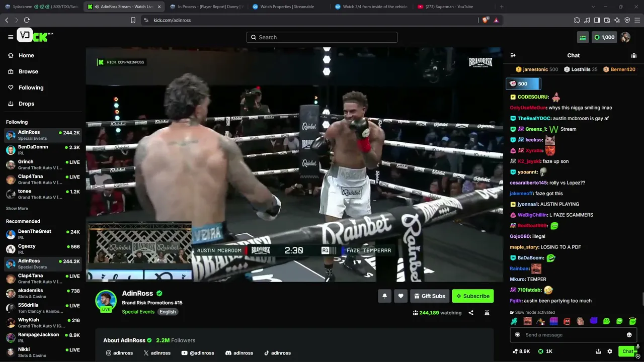Collapse the chat panel arrow icon
This screenshot has height=362, width=644.
[x=513, y=55]
